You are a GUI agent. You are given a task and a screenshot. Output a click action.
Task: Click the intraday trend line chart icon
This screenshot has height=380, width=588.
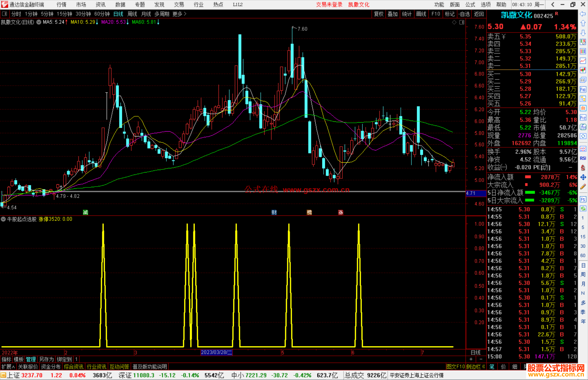point(583,61)
